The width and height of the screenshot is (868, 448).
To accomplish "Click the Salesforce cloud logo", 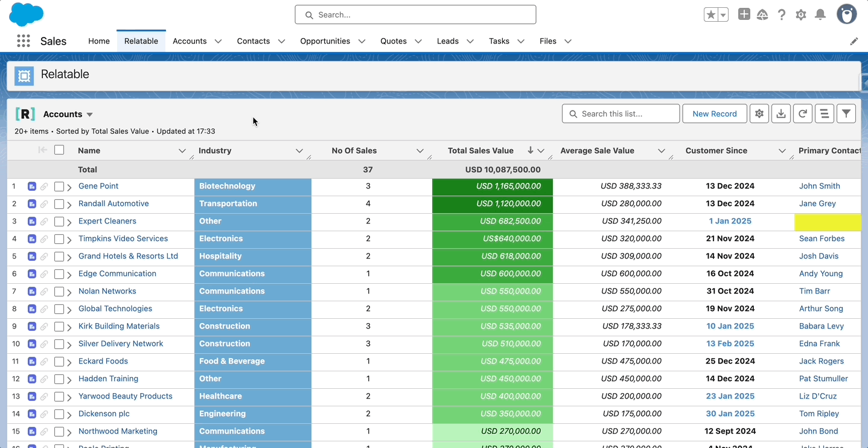I will (x=26, y=14).
